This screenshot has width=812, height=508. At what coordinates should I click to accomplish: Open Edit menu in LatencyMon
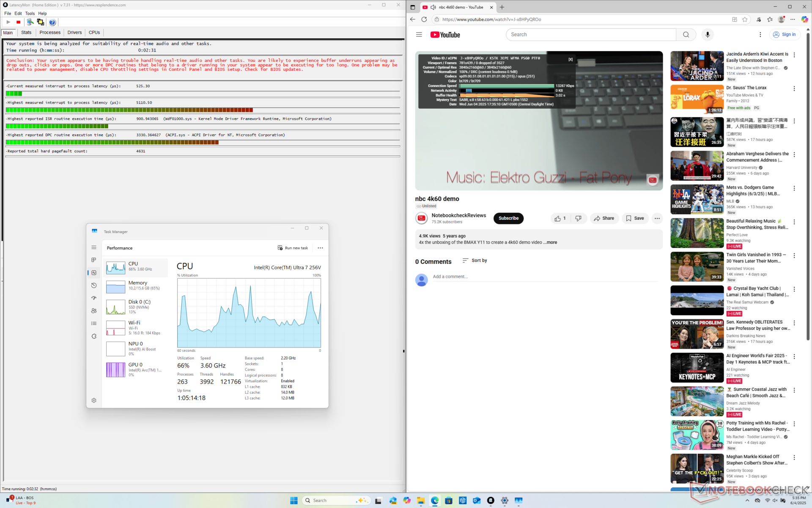pyautogui.click(x=18, y=14)
